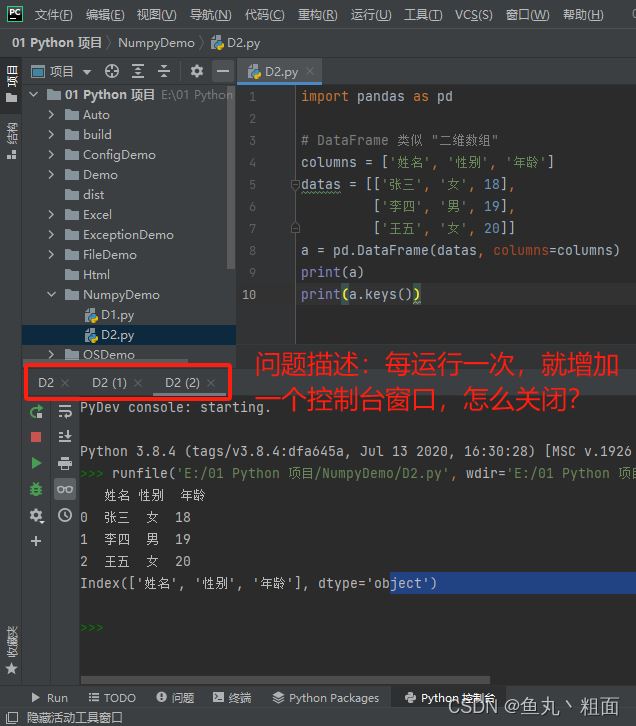Execute current statement with green play icon
This screenshot has height=726, width=636.
(36, 463)
